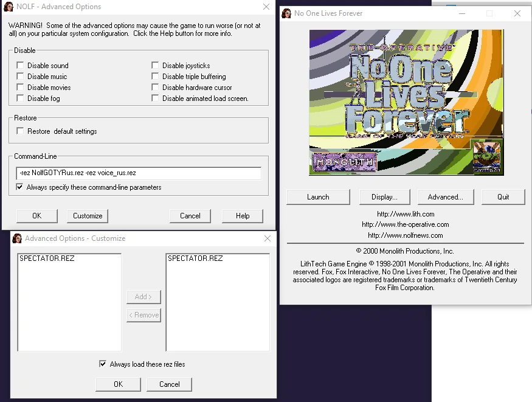Viewport: 532px width, 402px height.
Task: Open the http://www.the-operative.com link
Action: (406, 224)
